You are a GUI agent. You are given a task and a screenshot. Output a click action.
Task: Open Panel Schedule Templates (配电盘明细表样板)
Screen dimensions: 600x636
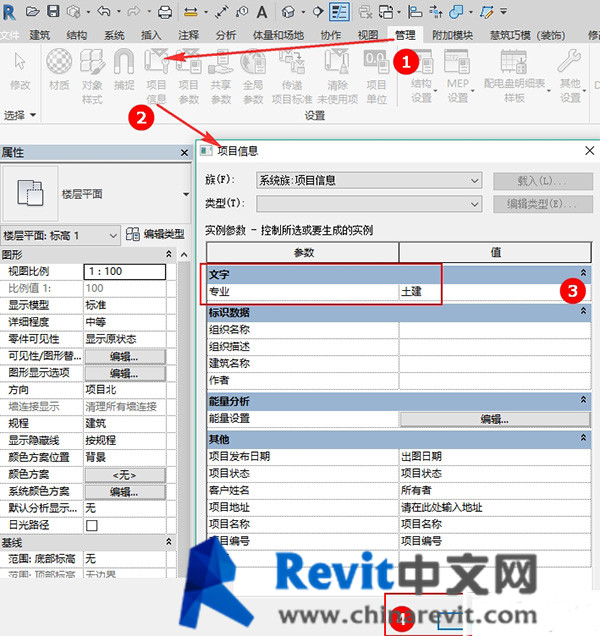click(514, 76)
